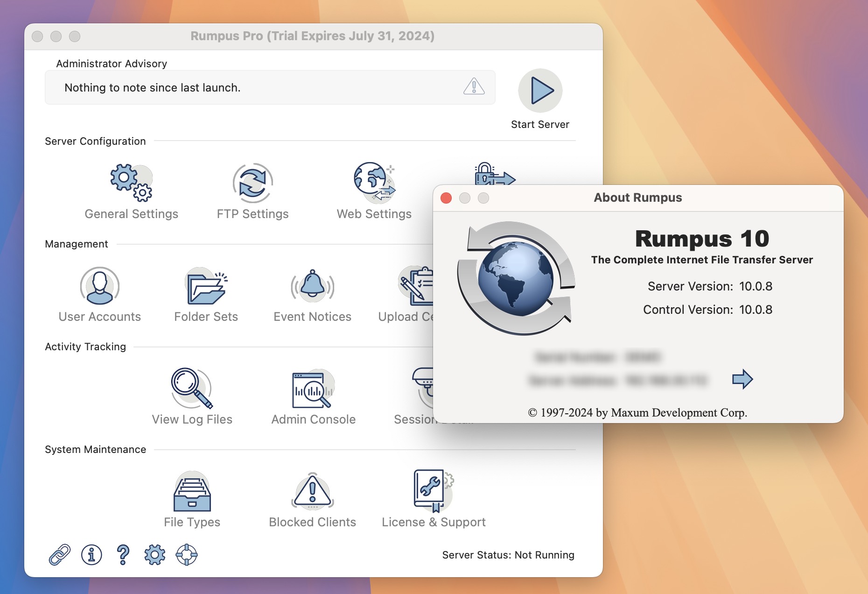Click 'Control Version: 10.0.8' text
Image resolution: width=868 pixels, height=594 pixels.
pyautogui.click(x=707, y=310)
